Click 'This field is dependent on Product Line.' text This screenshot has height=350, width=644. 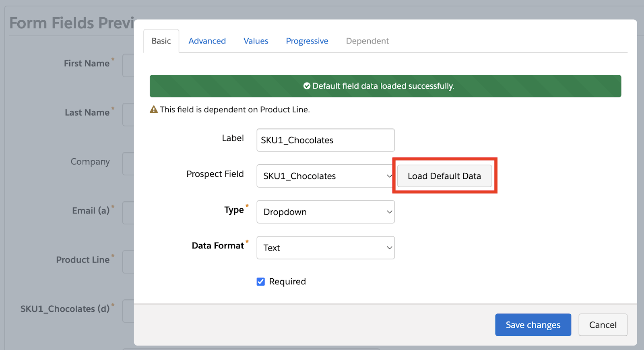coord(235,110)
